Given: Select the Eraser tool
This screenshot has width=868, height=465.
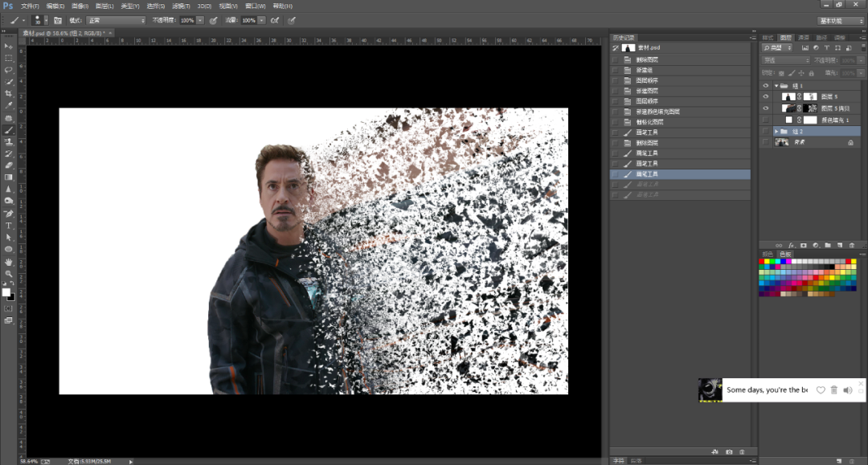Looking at the screenshot, I should pos(8,165).
